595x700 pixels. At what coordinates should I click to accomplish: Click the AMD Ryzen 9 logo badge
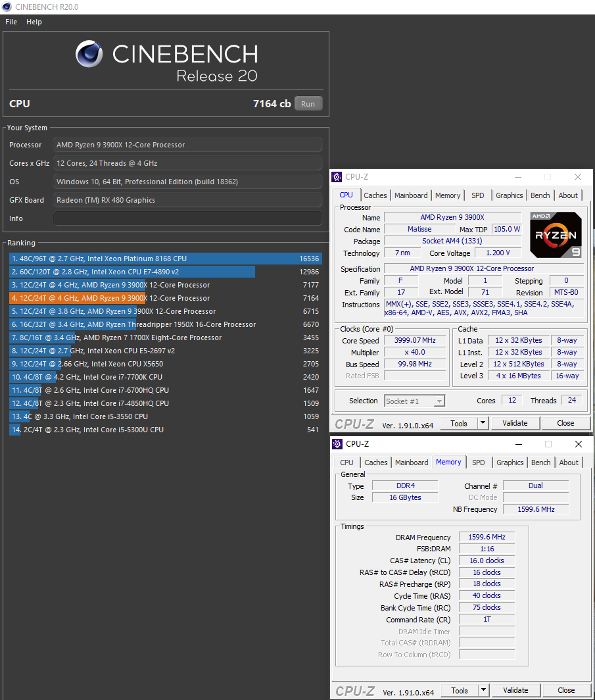(x=556, y=235)
